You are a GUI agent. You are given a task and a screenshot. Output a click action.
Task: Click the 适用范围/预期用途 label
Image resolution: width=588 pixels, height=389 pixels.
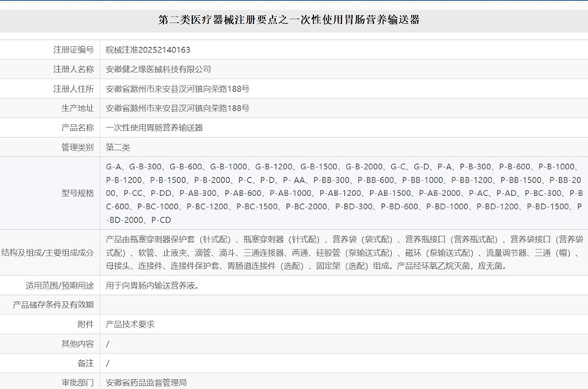point(60,285)
